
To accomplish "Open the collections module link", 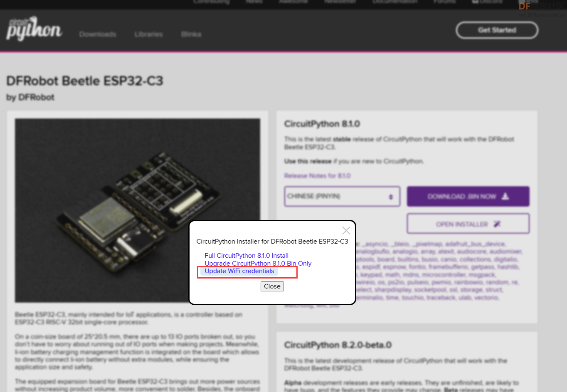I will [475, 259].
